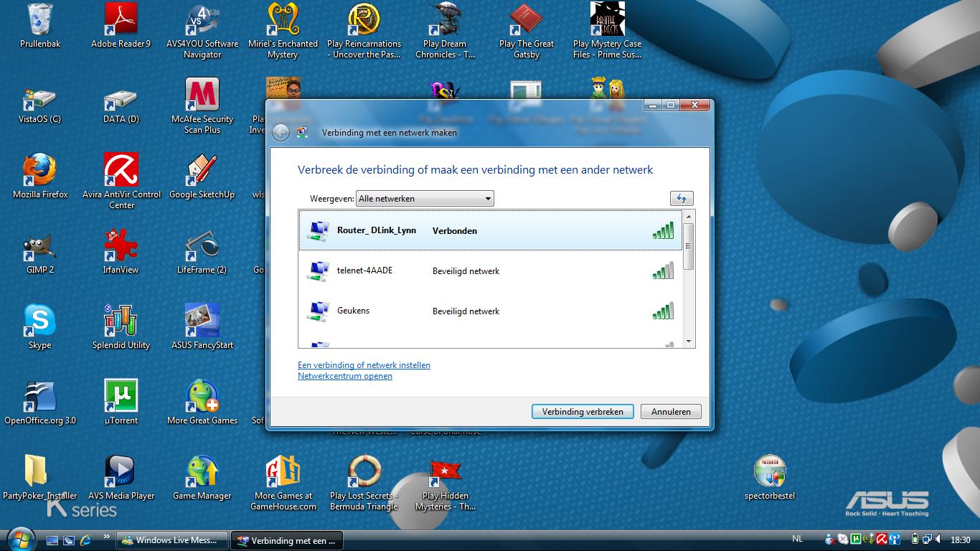Expand the Quick Launch overflow chevron
980x551 pixels.
coord(107,536)
